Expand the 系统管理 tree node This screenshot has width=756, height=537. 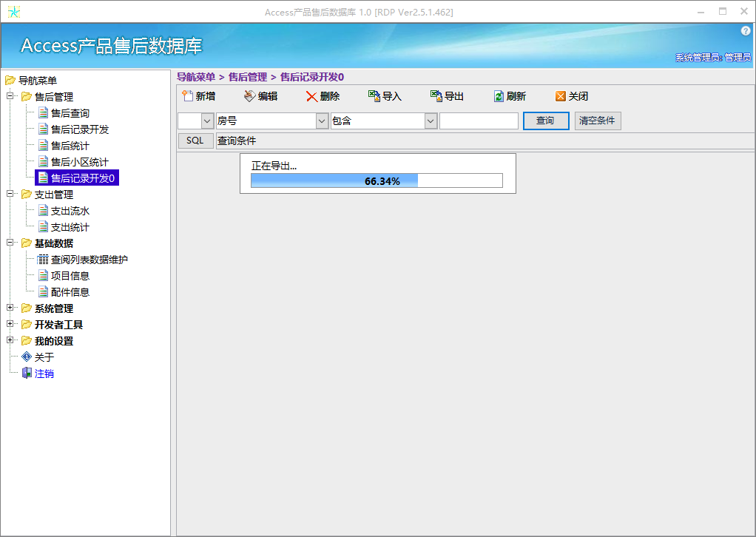click(x=10, y=308)
